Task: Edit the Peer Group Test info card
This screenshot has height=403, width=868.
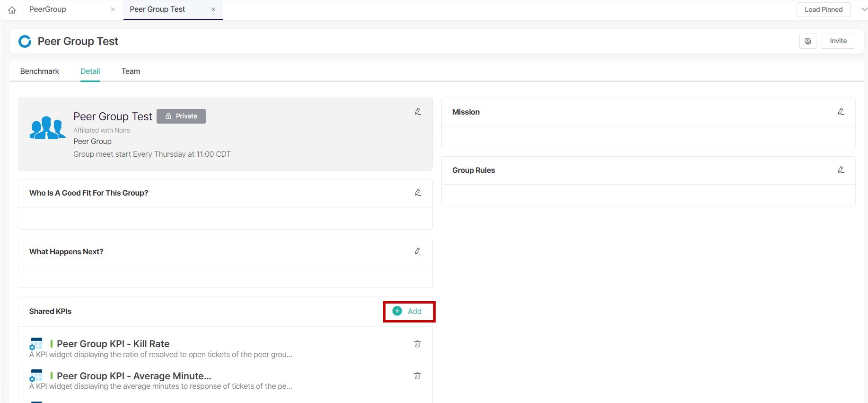Action: click(418, 112)
